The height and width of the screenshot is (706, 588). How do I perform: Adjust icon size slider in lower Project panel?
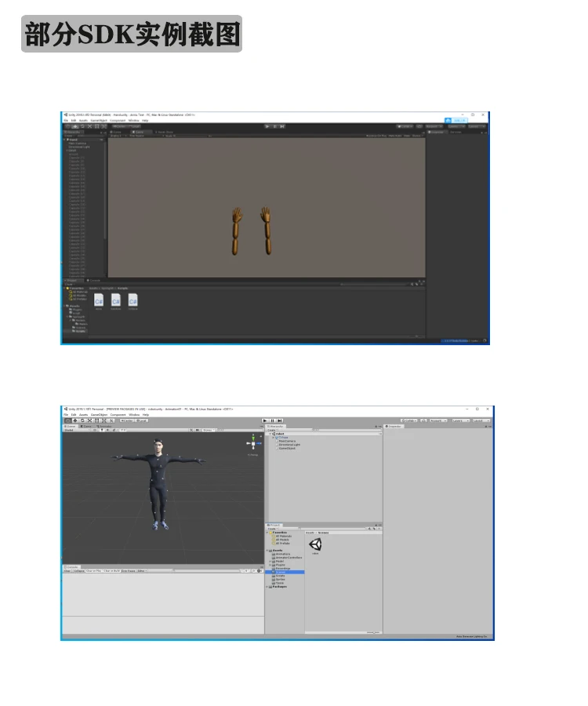click(373, 632)
